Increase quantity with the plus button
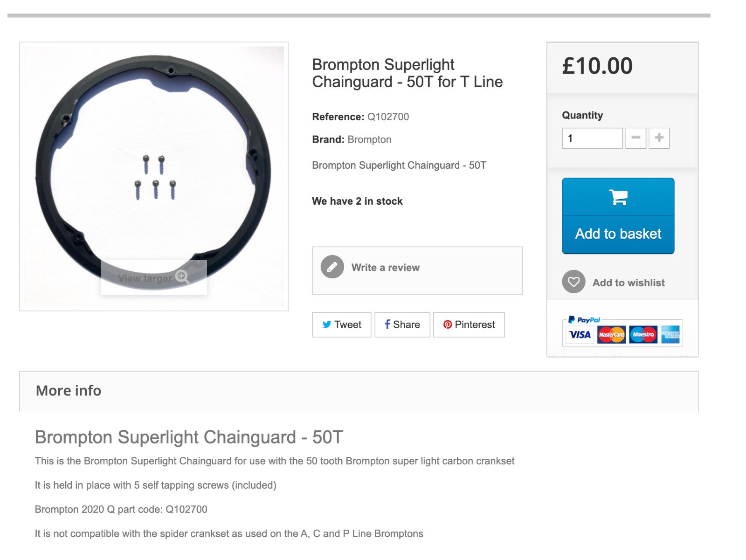746x560 pixels. (659, 138)
